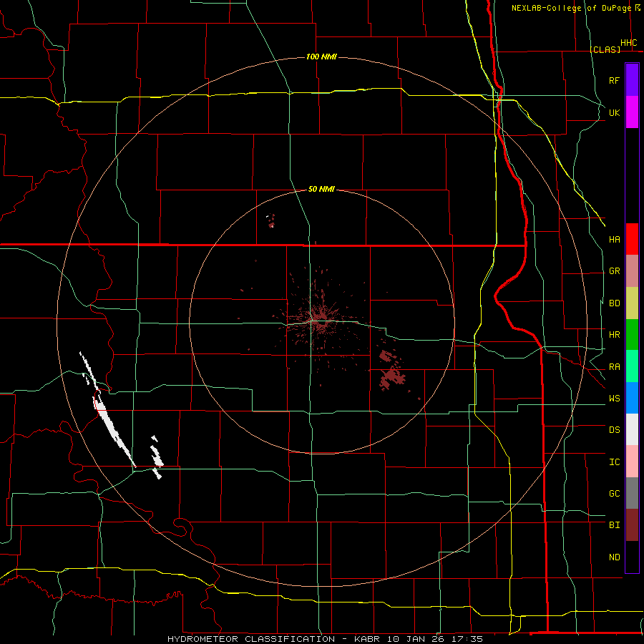Click the NEXLAB-College of DuPage text
644x644 pixels.
(x=570, y=8)
